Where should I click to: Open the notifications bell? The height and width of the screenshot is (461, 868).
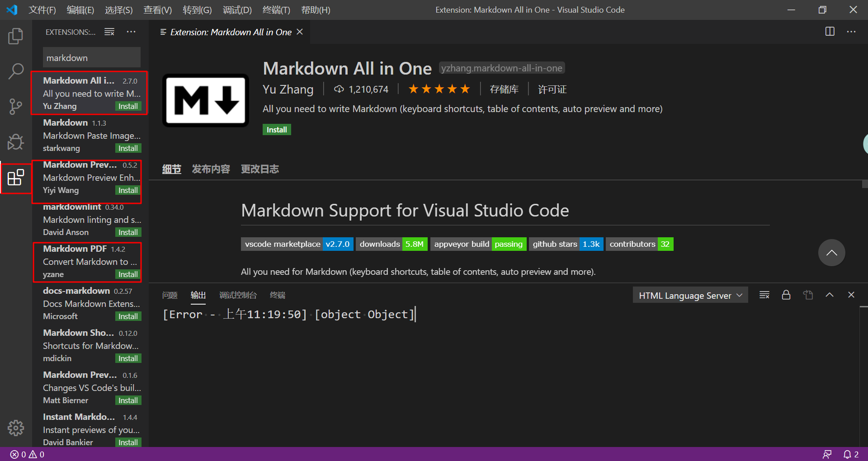pos(851,454)
